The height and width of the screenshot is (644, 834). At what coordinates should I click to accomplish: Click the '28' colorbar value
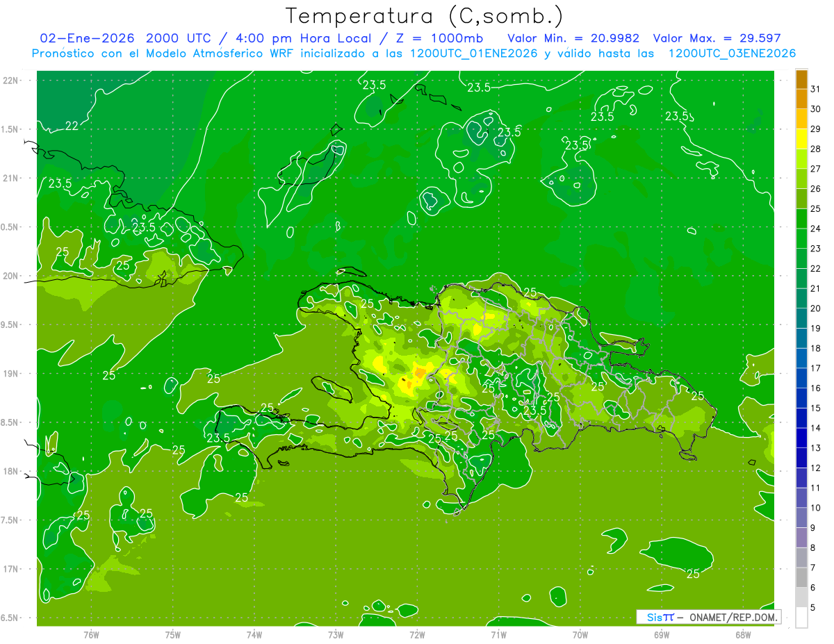[816, 149]
